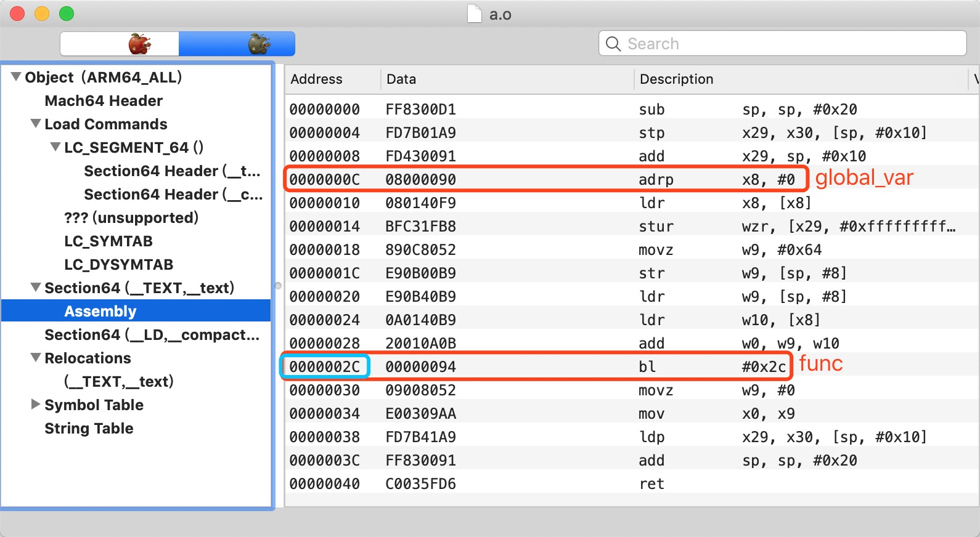Click data 08000090 value

[x=421, y=179]
